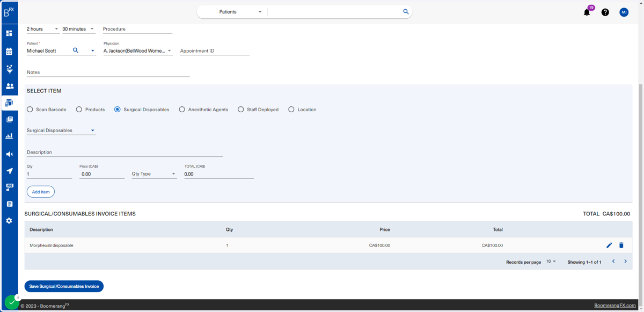Select the Surgical Disposables radio option
The height and width of the screenshot is (312, 644).
(x=118, y=110)
